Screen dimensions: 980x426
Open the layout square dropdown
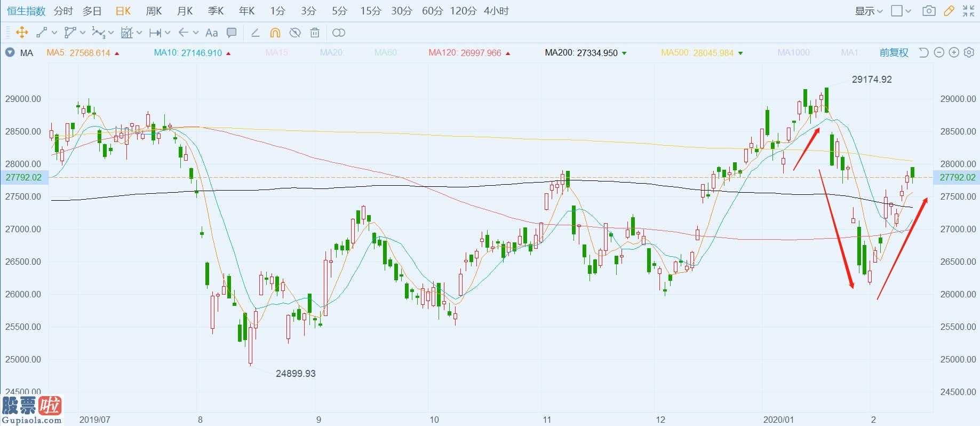pos(902,11)
